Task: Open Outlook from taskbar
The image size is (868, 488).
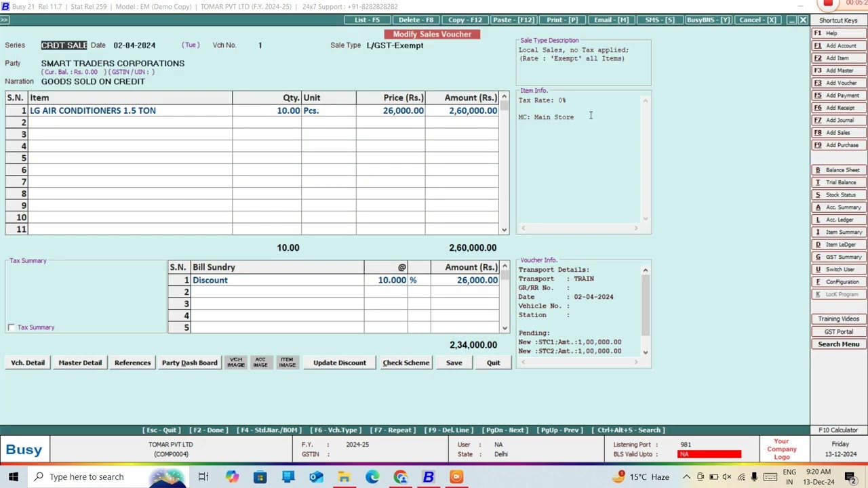Action: coord(316,476)
